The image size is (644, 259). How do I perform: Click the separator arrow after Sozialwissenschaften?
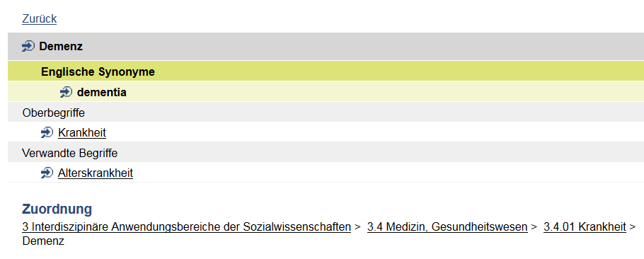(357, 226)
